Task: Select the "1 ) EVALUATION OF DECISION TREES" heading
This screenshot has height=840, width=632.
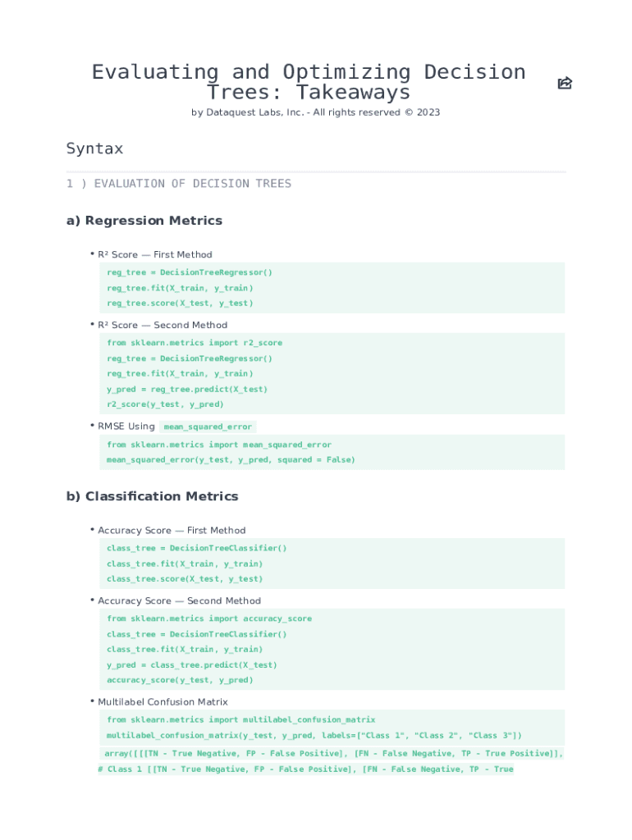Action: [x=179, y=184]
